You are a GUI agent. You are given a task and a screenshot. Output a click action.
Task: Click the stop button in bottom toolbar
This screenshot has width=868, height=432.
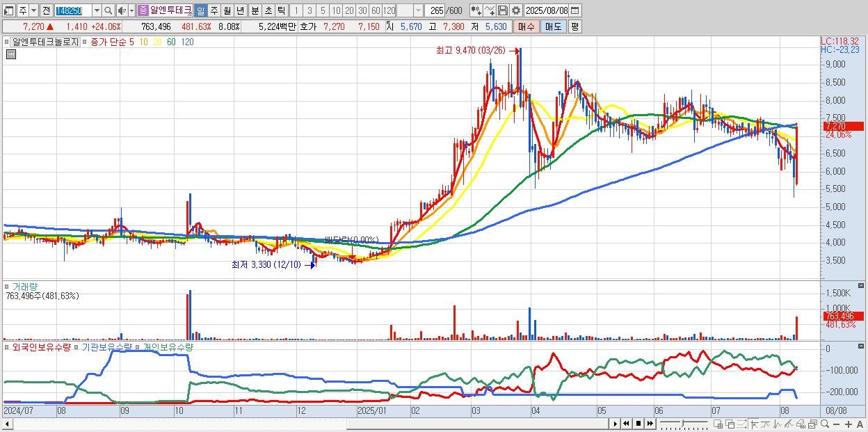point(638,424)
